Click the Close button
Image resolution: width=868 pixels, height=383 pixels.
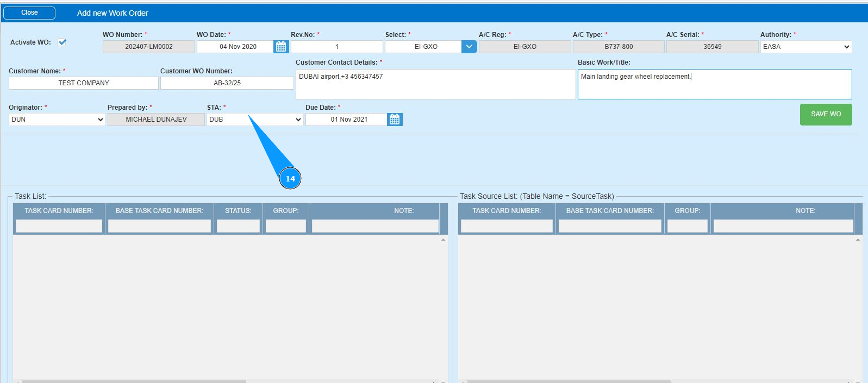pyautogui.click(x=29, y=12)
